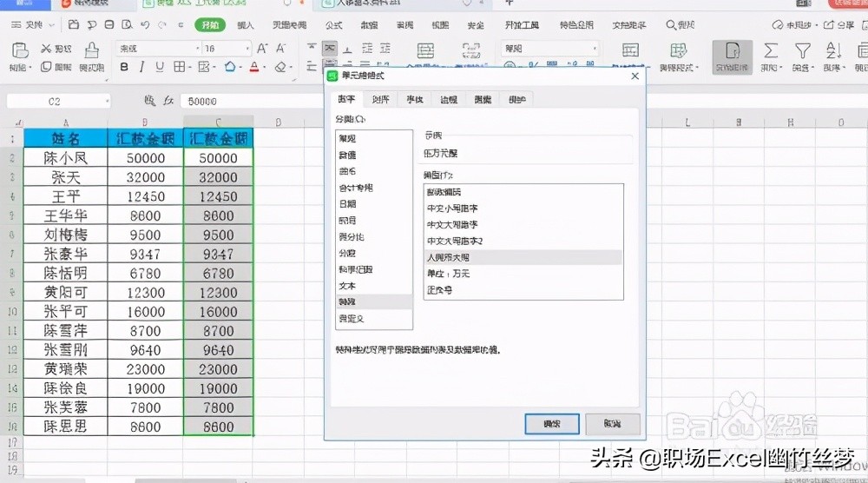
Task: Click the fill color bucket icon
Action: point(230,67)
